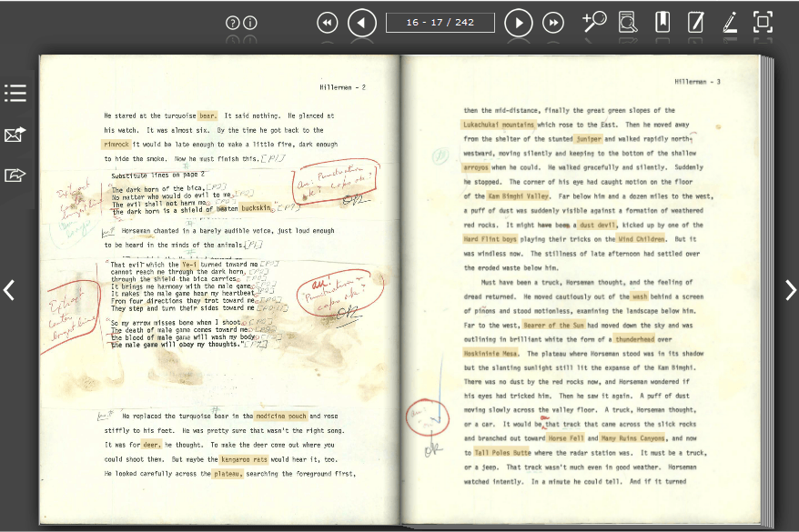The width and height of the screenshot is (799, 532).
Task: Open the table of contents list icon
Action: [15, 93]
